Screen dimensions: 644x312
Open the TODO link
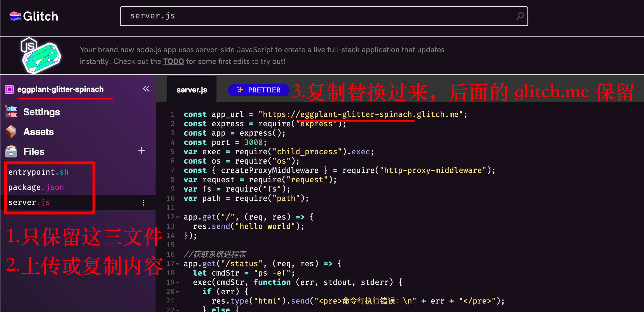173,61
